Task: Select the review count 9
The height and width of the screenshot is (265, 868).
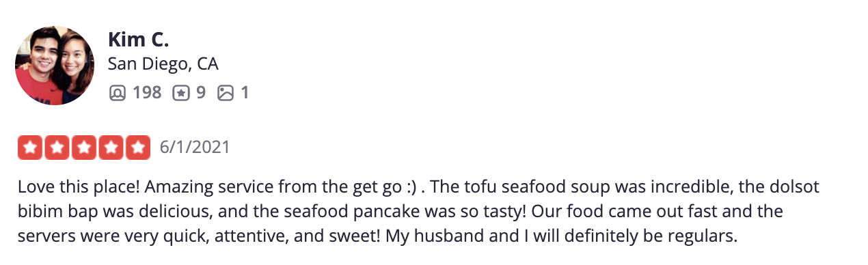Action: (x=201, y=92)
